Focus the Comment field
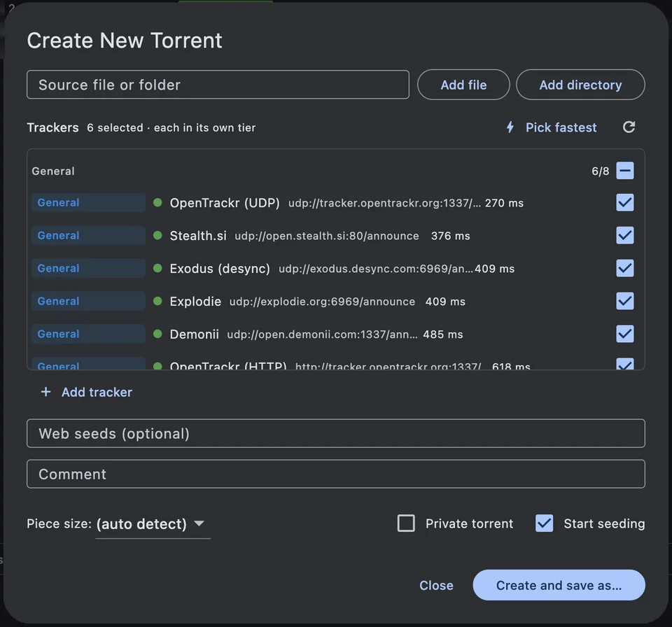 335,474
